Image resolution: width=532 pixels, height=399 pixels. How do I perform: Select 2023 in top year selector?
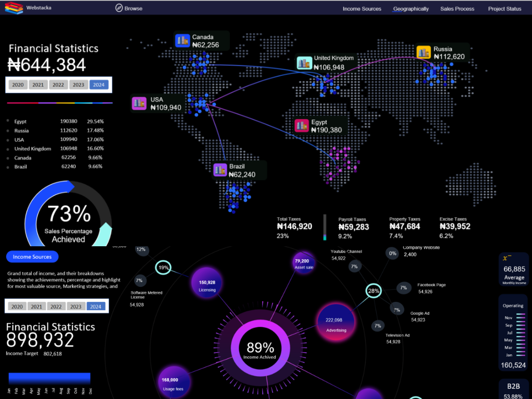(x=78, y=85)
